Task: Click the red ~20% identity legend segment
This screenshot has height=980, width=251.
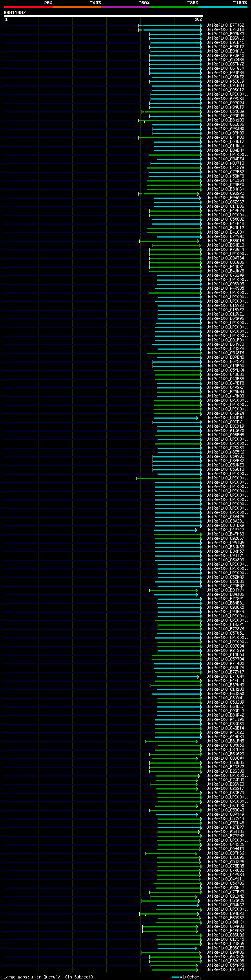Action: point(28,7)
